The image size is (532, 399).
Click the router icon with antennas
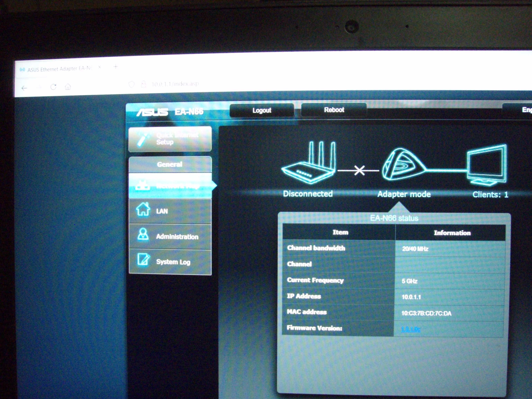pos(309,163)
